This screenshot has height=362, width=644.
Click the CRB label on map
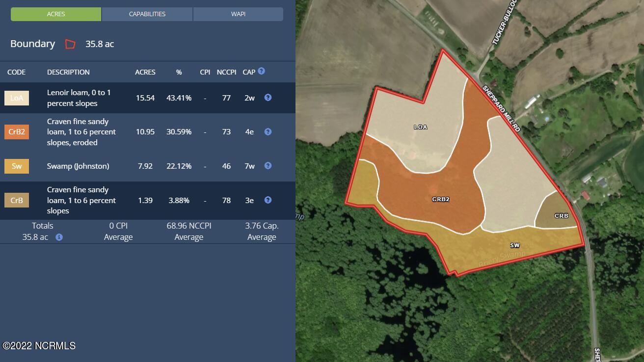click(562, 216)
